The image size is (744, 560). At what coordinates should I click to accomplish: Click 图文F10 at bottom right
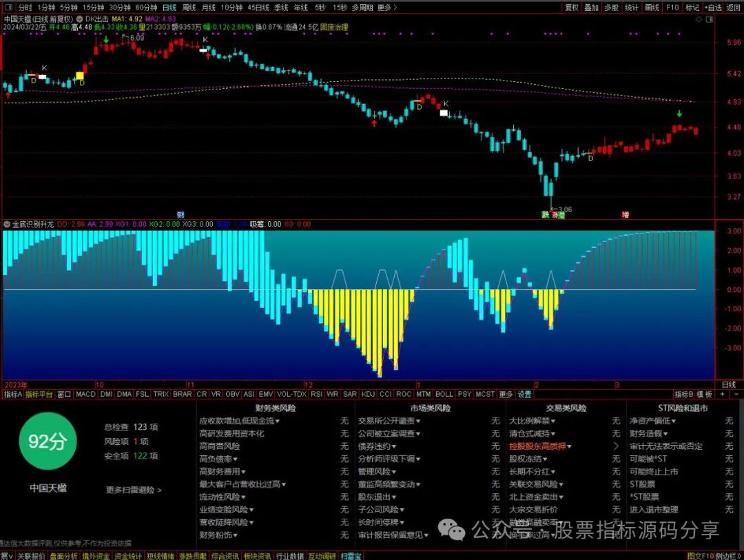click(701, 556)
